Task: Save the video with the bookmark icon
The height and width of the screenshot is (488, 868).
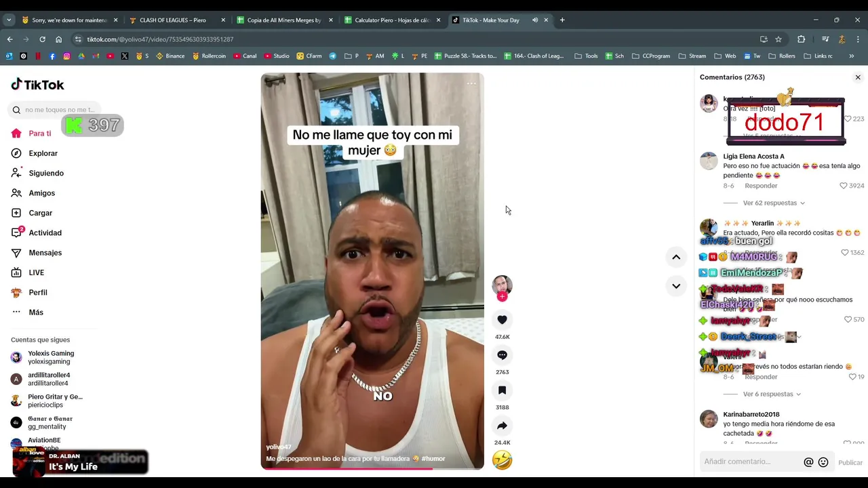Action: point(502,390)
